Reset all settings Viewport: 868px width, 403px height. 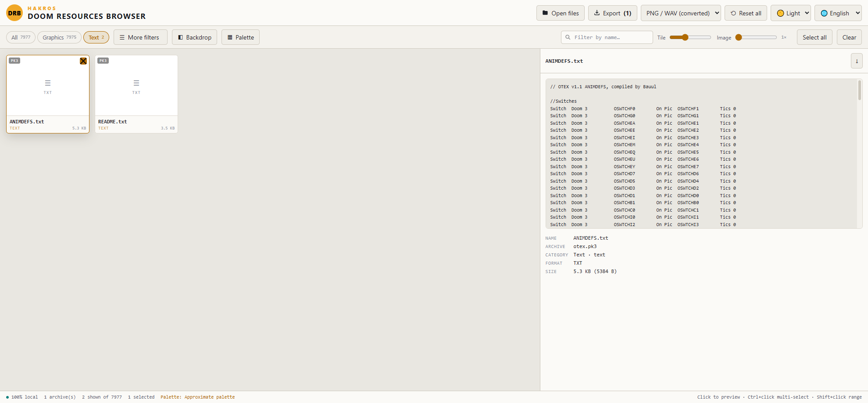(746, 13)
